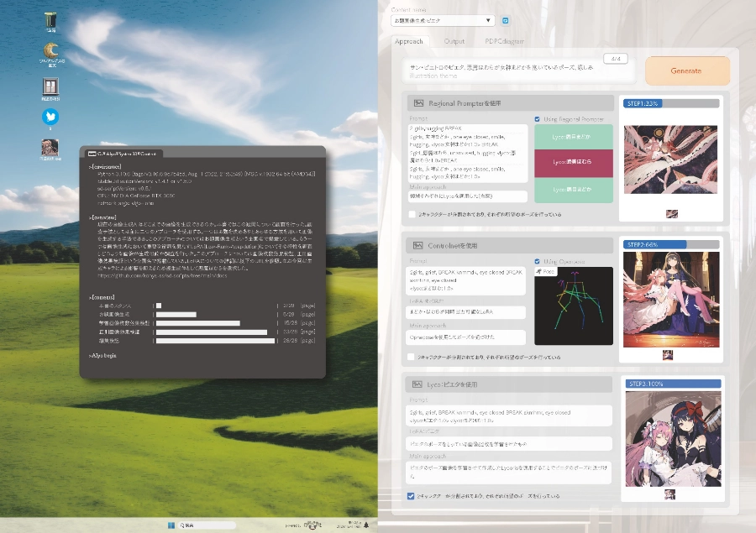Click Main approach field in Regional Prompter section

pos(468,196)
